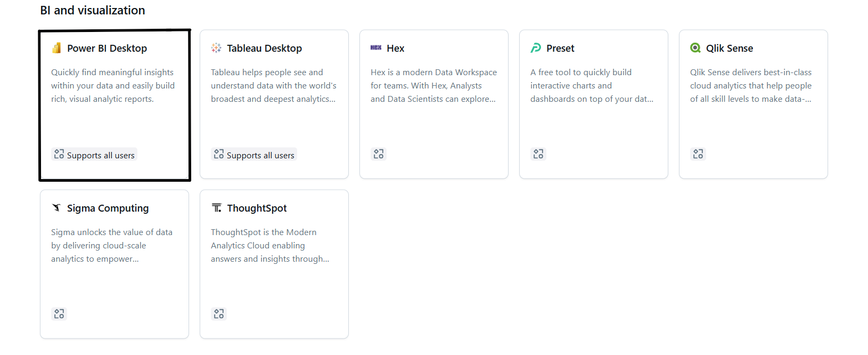The width and height of the screenshot is (868, 355).
Task: Click Power BI Desktop's Supports all users badge
Action: pos(94,155)
